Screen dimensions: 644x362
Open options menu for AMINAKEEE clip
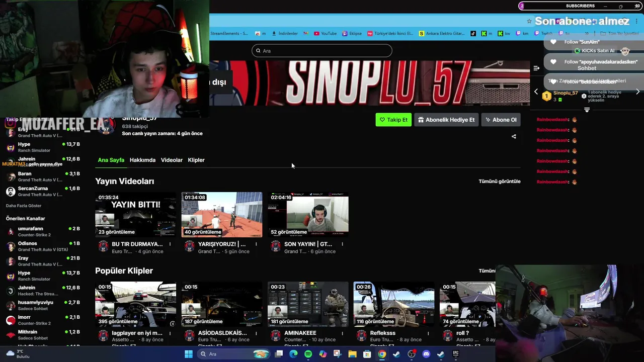tap(342, 333)
